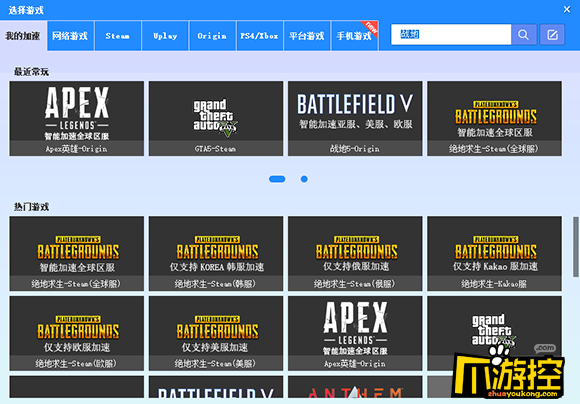Select the Uplay tab
Viewport: 580px width, 404px height.
(165, 36)
